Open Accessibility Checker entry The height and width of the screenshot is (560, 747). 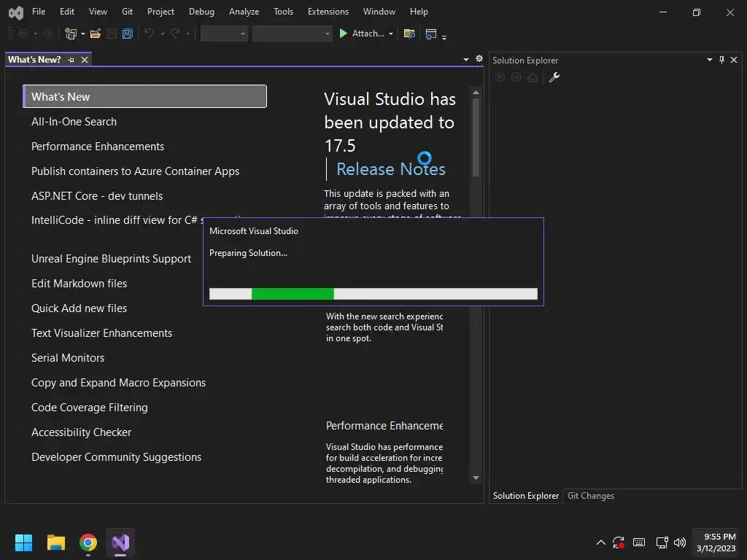click(x=81, y=432)
